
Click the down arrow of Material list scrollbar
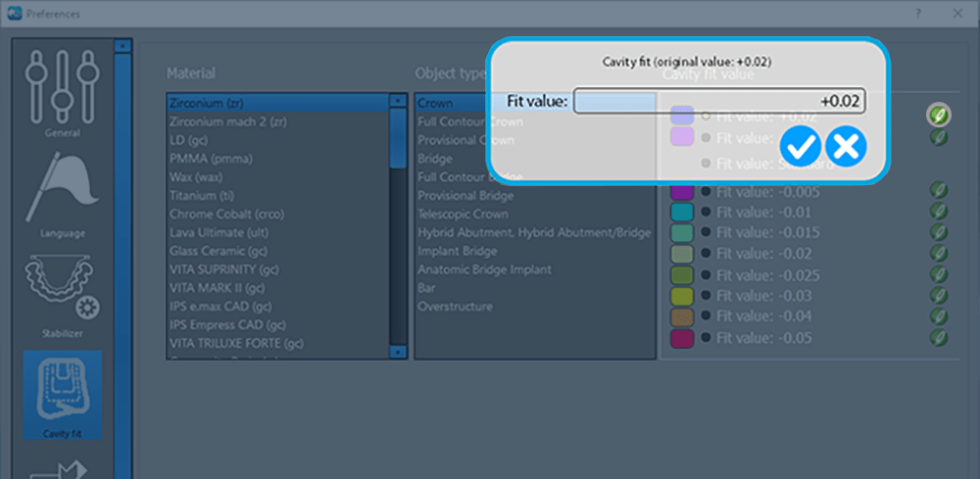[x=398, y=353]
